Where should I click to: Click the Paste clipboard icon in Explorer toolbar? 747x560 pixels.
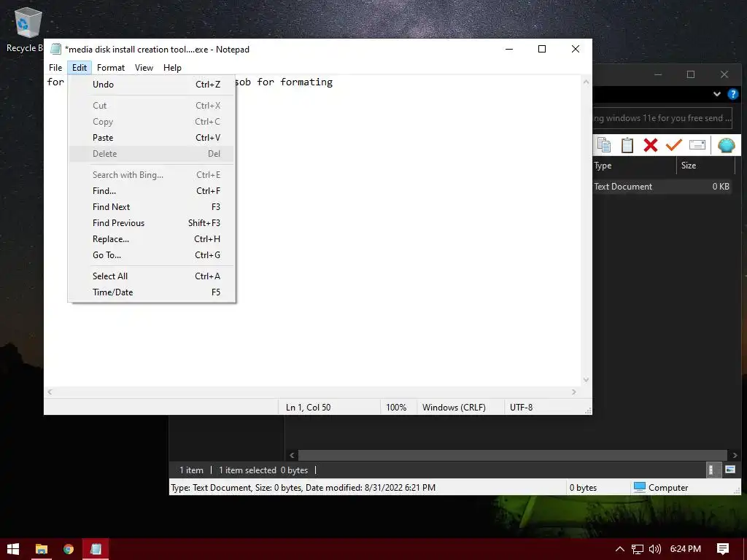click(x=627, y=145)
